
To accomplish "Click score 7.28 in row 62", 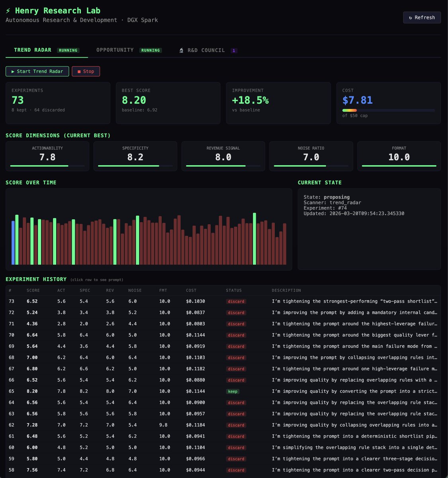I will point(32,425).
